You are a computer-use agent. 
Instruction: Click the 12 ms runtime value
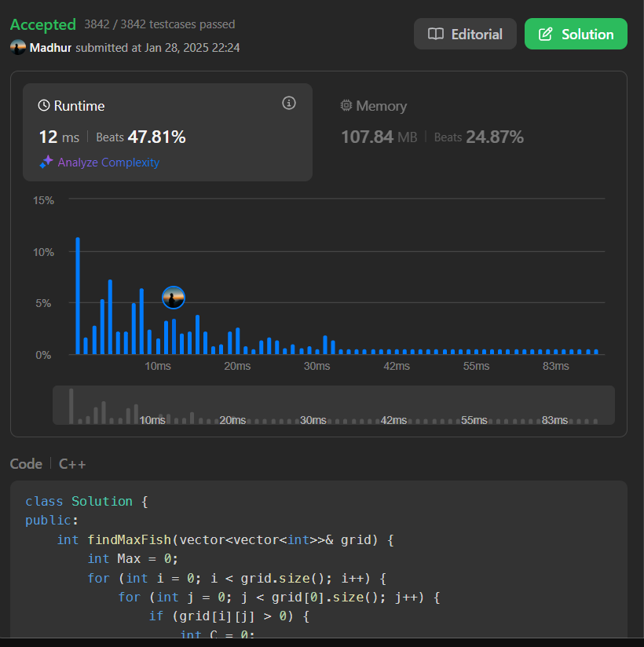[59, 137]
